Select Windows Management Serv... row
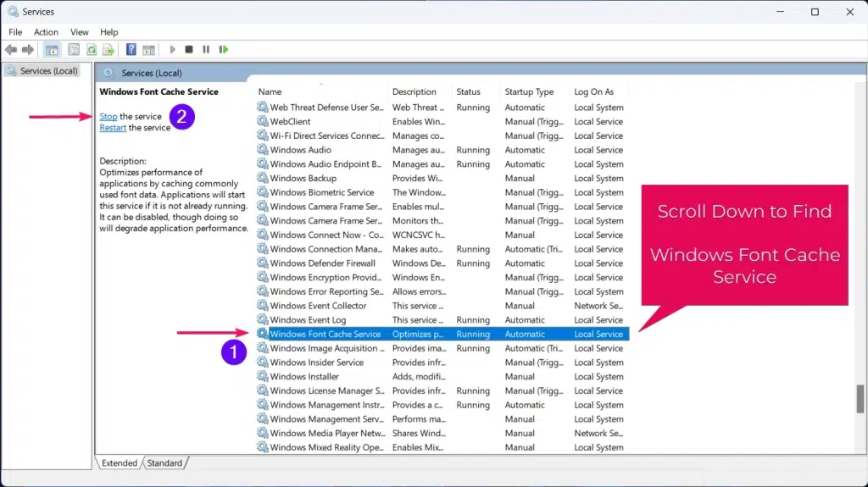The width and height of the screenshot is (868, 487). point(442,419)
